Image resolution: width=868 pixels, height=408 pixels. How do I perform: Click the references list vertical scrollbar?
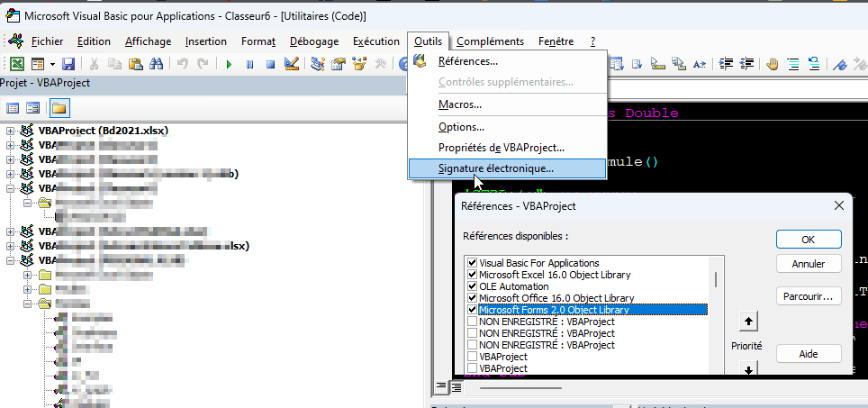(716, 315)
